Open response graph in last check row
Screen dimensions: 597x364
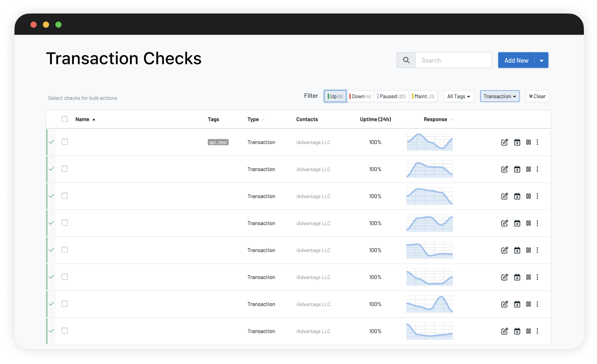(430, 331)
